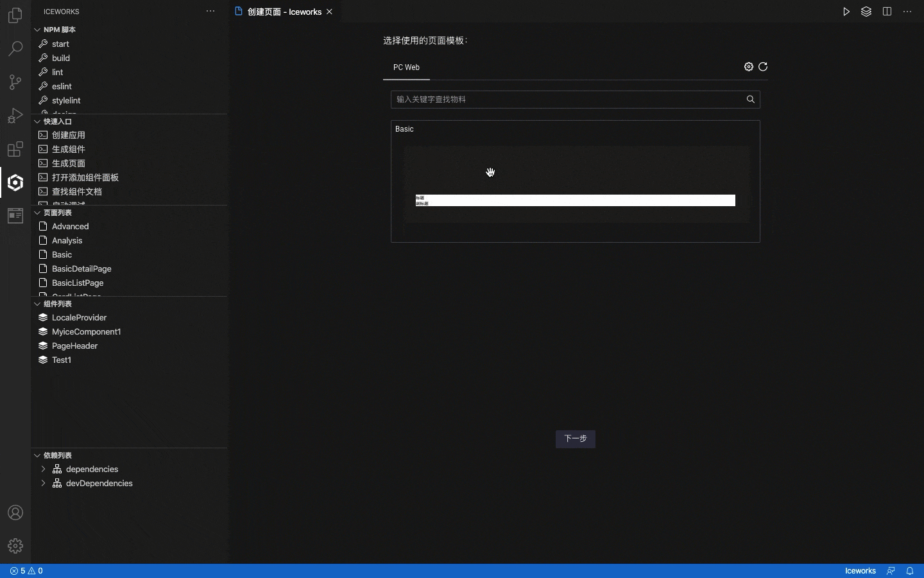This screenshot has width=924, height=578.
Task: Open the Extensions view
Action: pyautogui.click(x=15, y=149)
